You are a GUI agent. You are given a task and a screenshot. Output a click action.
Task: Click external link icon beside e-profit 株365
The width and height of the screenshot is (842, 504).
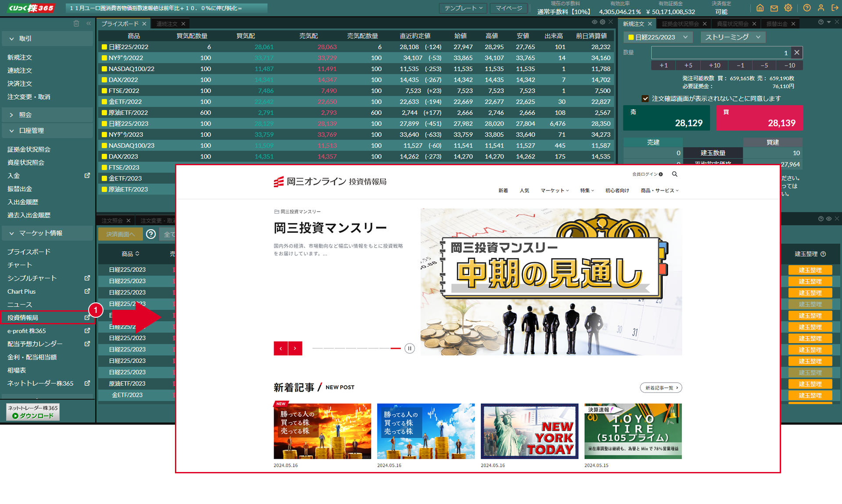(x=87, y=330)
